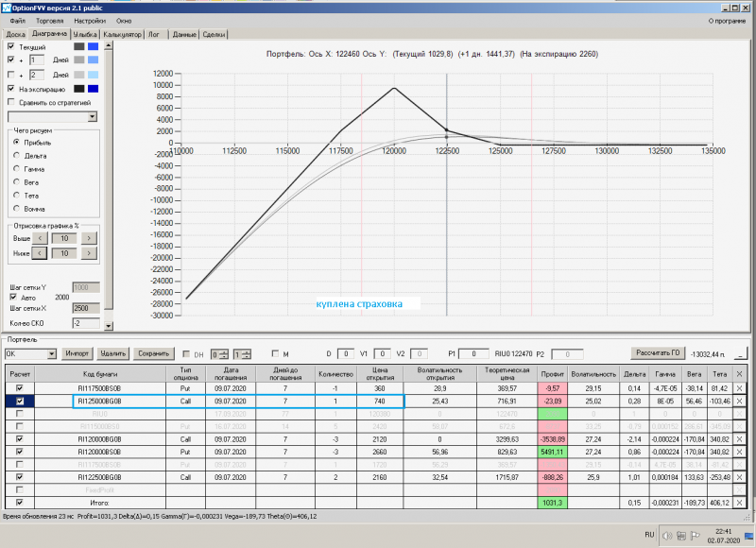
Task: Toggle the Авто grid step checkbox
Action: point(13,298)
